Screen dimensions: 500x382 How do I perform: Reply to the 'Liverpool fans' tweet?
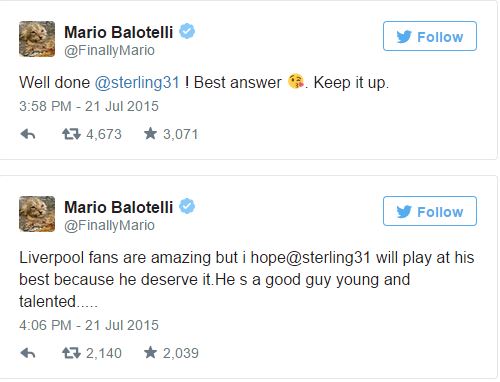click(28, 353)
